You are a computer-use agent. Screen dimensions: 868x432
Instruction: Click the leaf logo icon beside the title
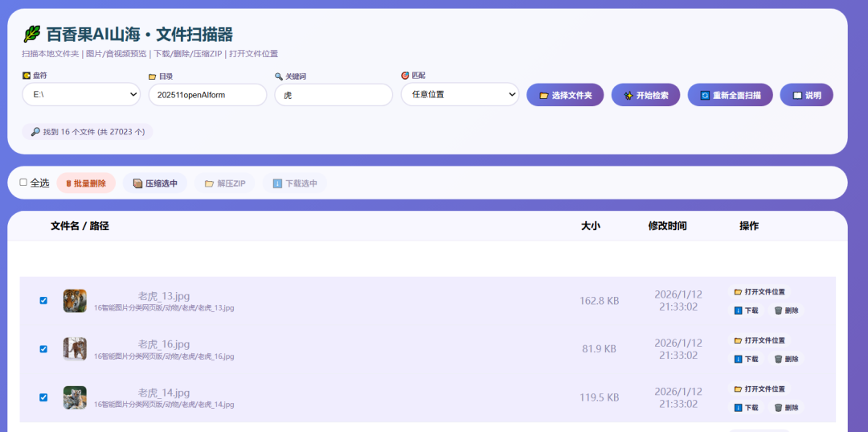point(31,35)
